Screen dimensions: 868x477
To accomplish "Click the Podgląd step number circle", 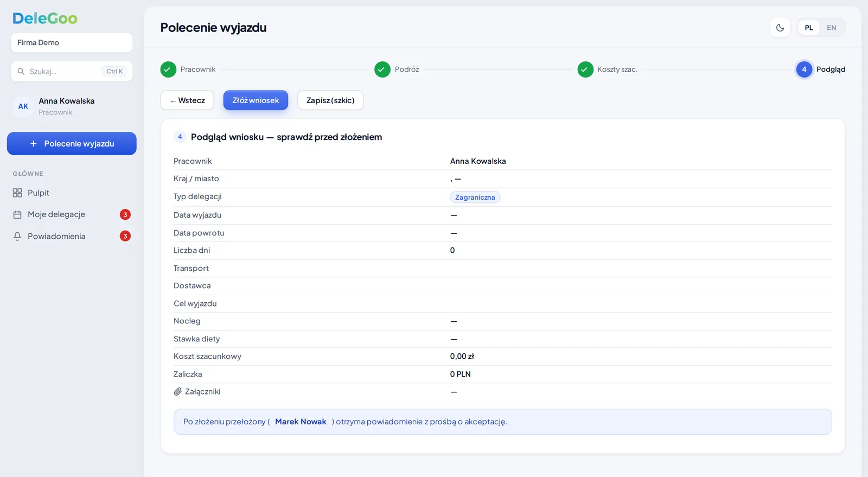I will pos(804,69).
